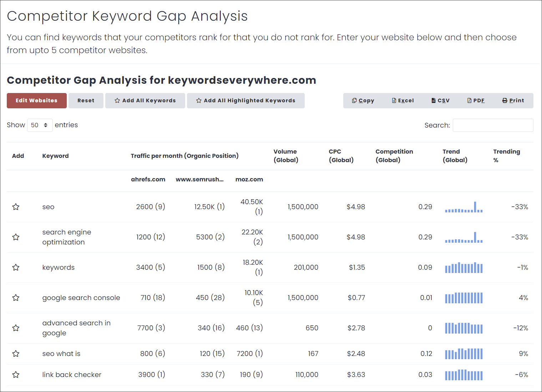
Task: Click the '$3.63' CPC value
Action: pyautogui.click(x=356, y=375)
